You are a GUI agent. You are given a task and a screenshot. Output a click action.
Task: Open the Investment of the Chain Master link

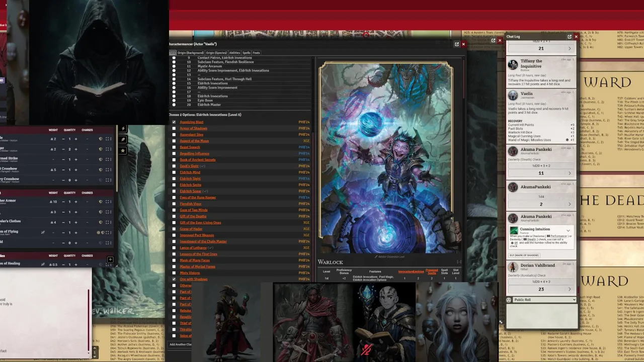tap(203, 241)
